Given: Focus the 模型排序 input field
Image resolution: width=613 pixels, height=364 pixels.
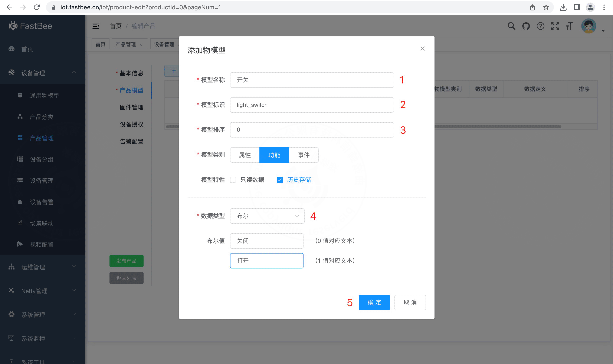Looking at the screenshot, I should 312,129.
